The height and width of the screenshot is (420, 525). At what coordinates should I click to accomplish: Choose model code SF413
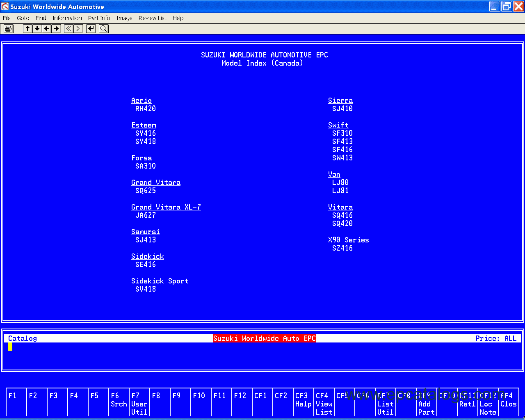[342, 142]
